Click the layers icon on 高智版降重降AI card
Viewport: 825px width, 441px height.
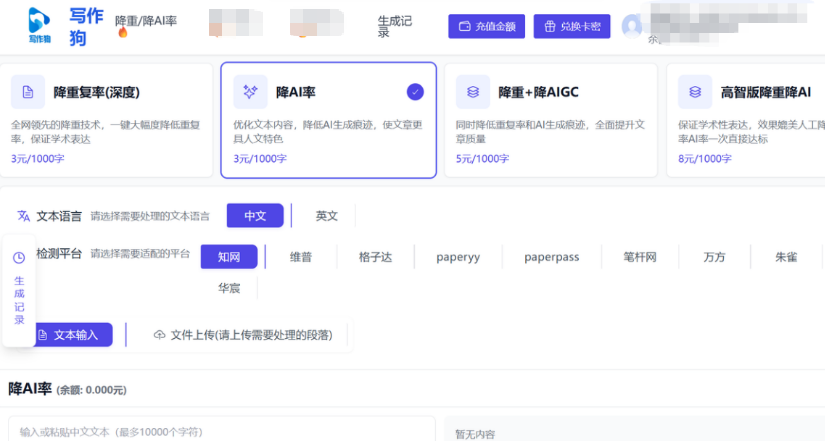[x=695, y=92]
